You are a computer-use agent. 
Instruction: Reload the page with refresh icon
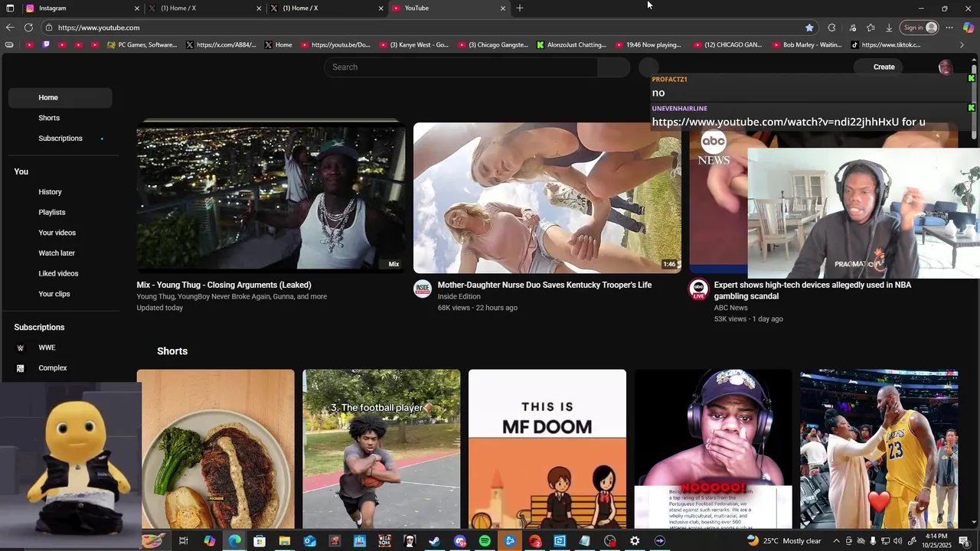tap(28, 28)
